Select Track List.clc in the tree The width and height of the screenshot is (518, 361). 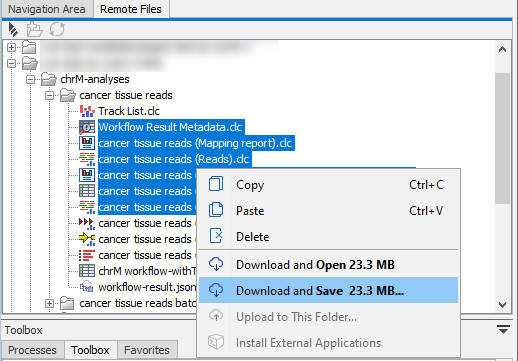[x=129, y=111]
